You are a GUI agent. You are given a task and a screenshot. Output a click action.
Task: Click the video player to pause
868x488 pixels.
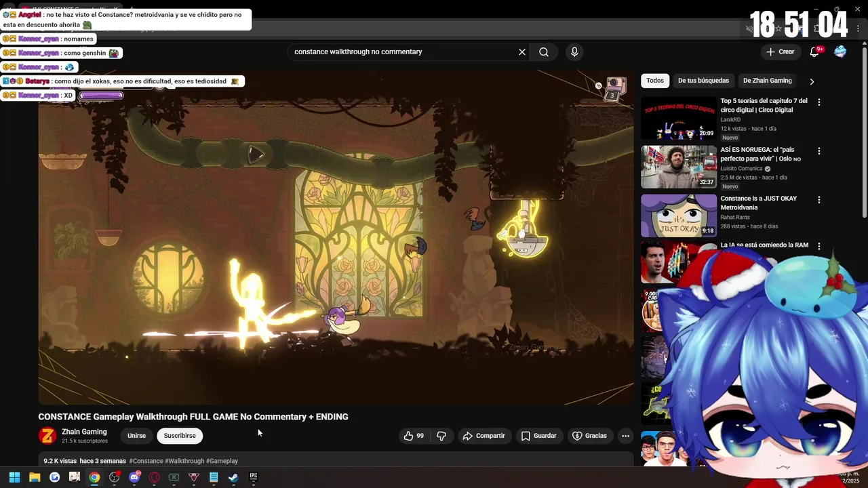[336, 237]
